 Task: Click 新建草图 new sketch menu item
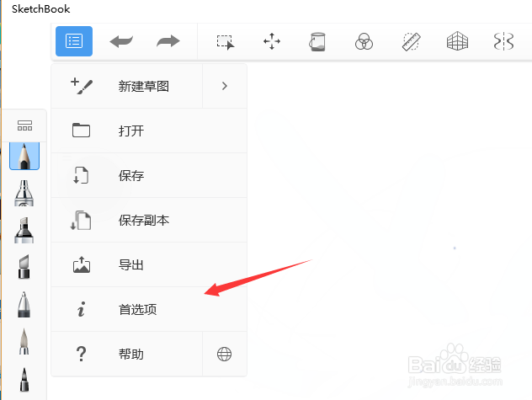pyautogui.click(x=127, y=86)
